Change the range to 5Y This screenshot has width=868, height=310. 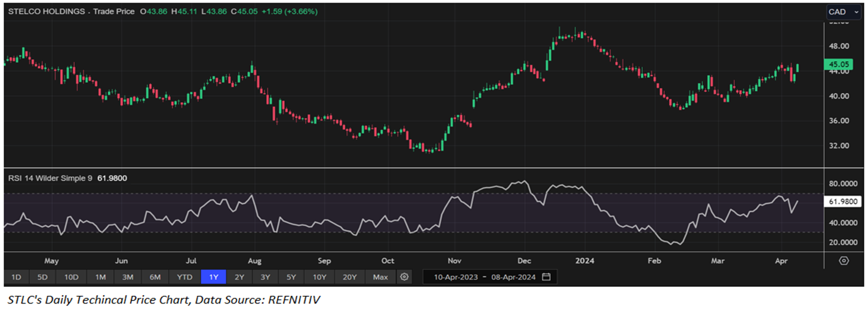point(291,277)
